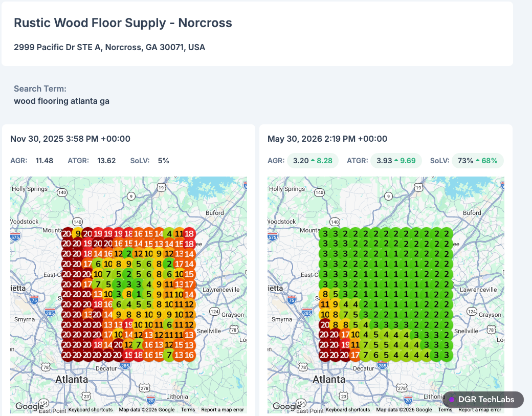532x416 pixels.
Task: Click the Decatur label on May 2026 map
Action: [x=363, y=368]
